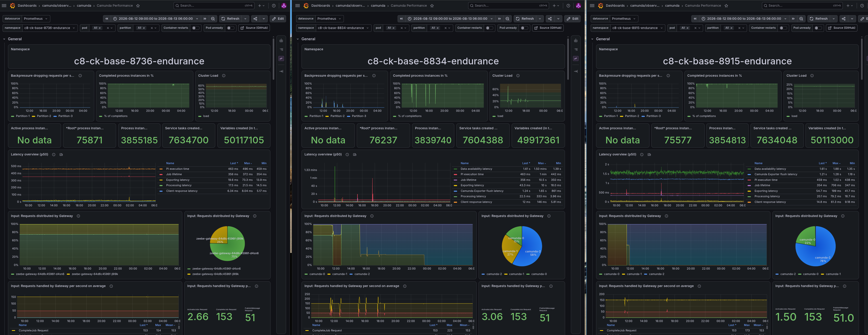The image size is (868, 335).
Task: Open the hamburger menu in the 8736 window
Action: coord(4,6)
